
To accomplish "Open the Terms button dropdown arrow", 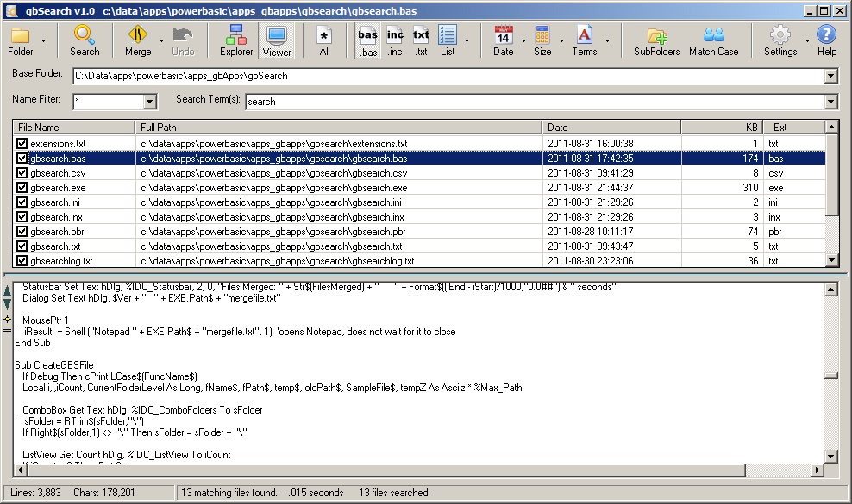I will pos(607,40).
